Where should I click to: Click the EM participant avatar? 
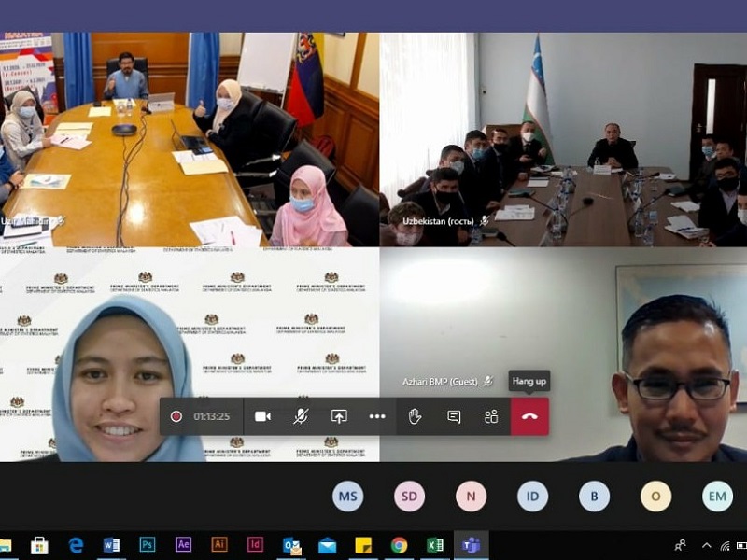[x=717, y=497]
